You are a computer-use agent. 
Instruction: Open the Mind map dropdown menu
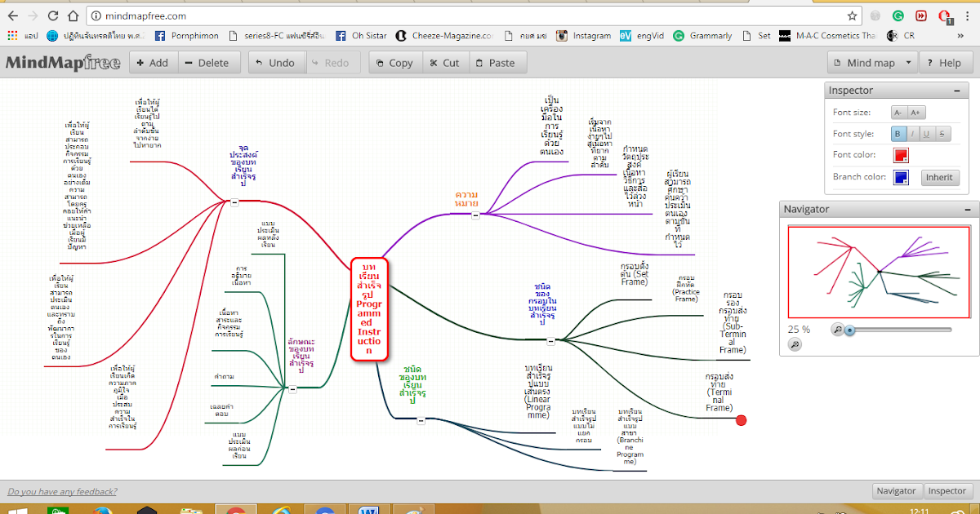point(871,62)
